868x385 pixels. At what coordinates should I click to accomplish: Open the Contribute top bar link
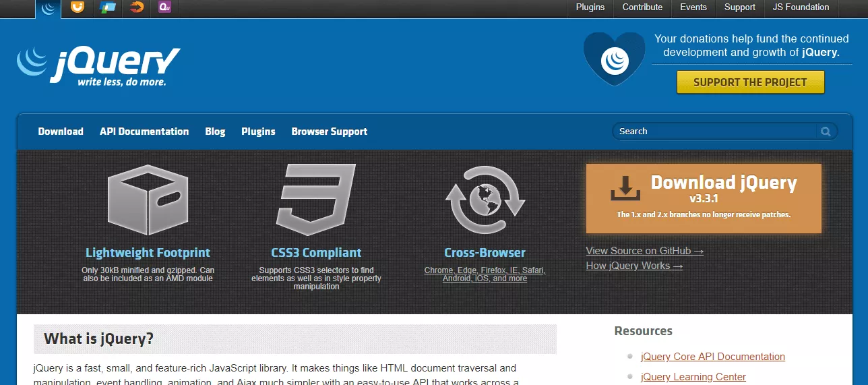[x=642, y=7]
